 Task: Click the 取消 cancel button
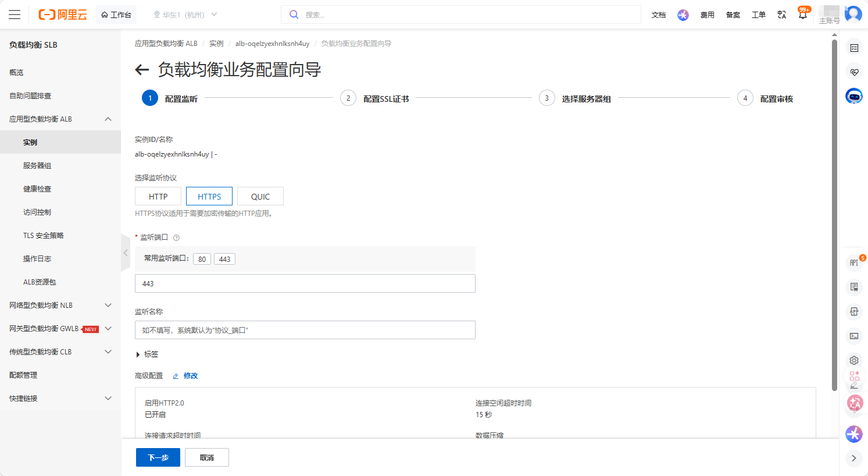point(207,457)
